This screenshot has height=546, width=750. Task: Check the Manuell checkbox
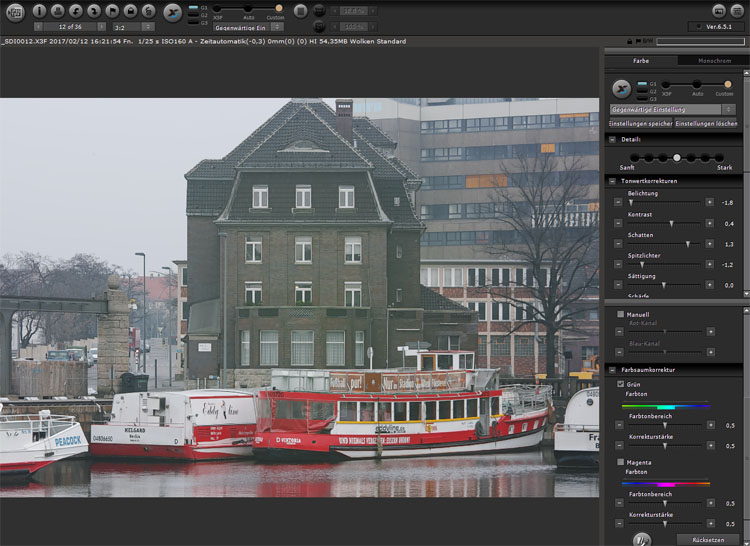[x=621, y=315]
